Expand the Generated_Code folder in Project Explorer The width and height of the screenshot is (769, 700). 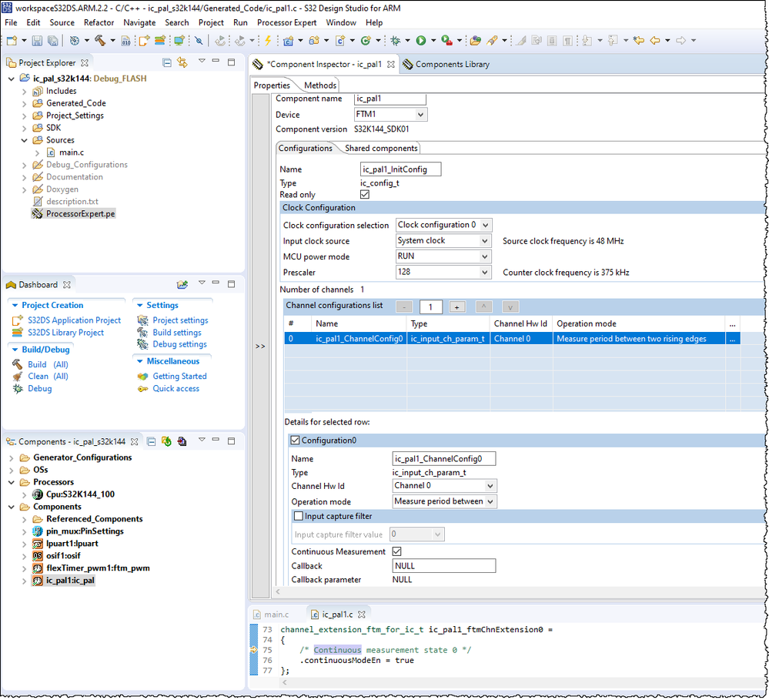tap(25, 103)
